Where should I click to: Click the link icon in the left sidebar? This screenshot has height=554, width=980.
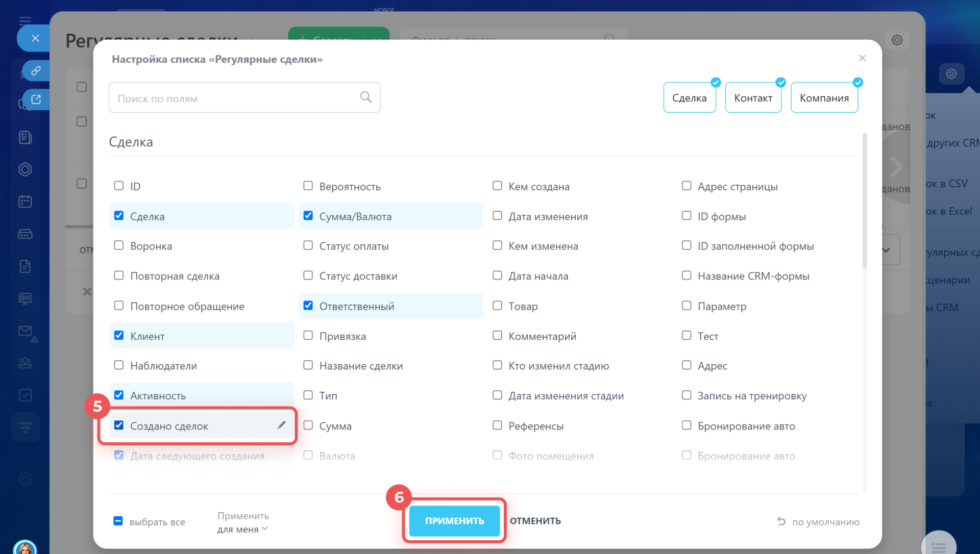[x=36, y=70]
